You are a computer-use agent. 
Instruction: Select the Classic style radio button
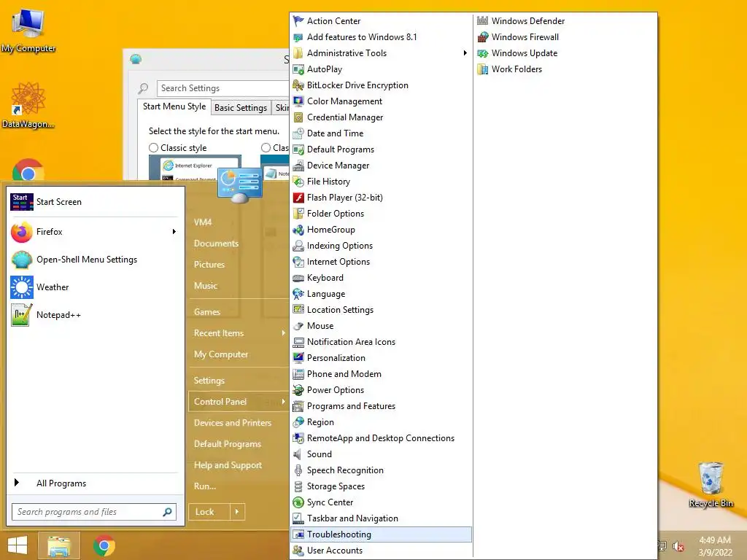click(153, 148)
